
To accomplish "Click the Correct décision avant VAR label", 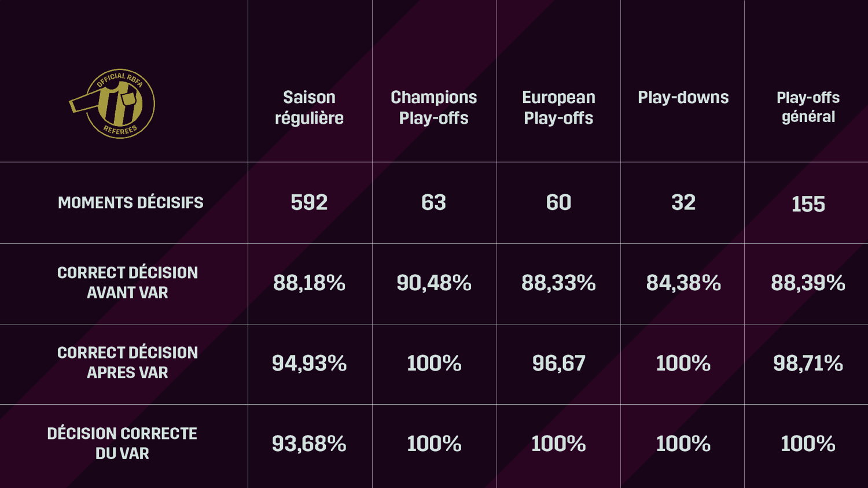I will tap(127, 283).
